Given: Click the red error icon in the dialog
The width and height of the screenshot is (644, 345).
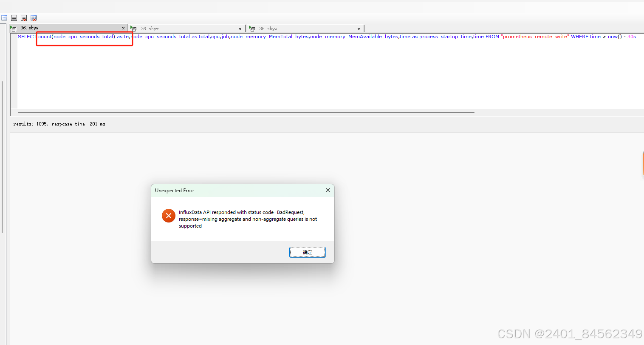Looking at the screenshot, I should pyautogui.click(x=169, y=216).
